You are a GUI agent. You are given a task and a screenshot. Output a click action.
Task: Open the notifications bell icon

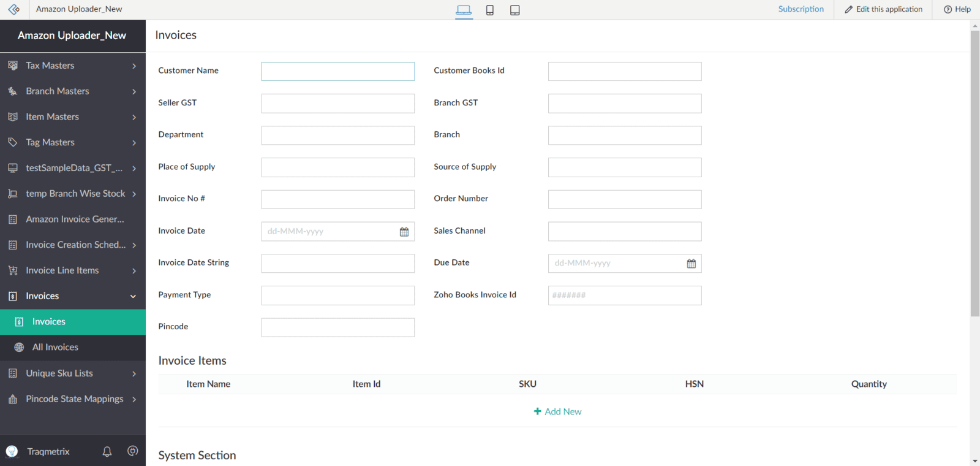107,451
